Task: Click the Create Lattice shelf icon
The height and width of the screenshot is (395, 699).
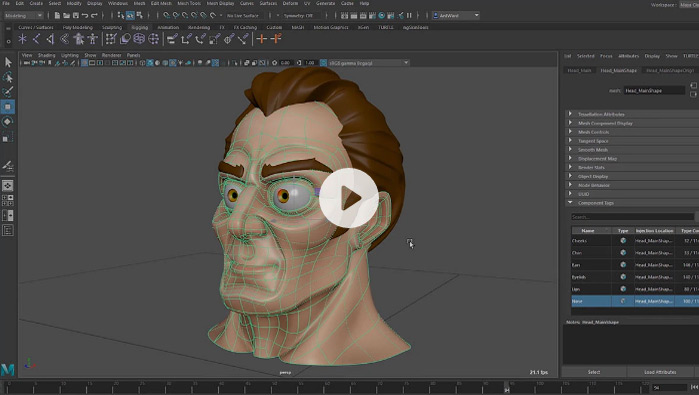Action: coord(139,39)
